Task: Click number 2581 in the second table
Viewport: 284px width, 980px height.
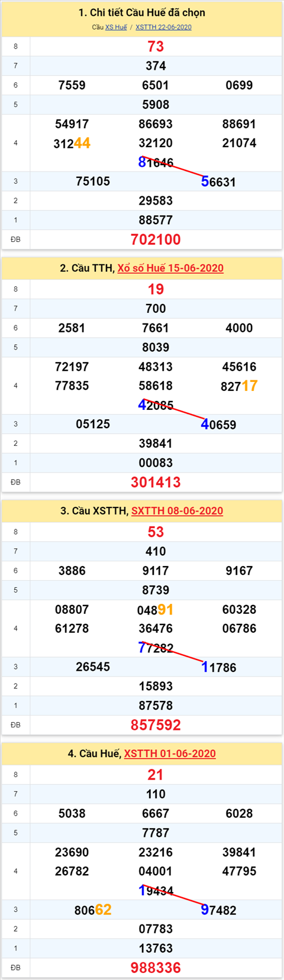Action: (x=72, y=328)
